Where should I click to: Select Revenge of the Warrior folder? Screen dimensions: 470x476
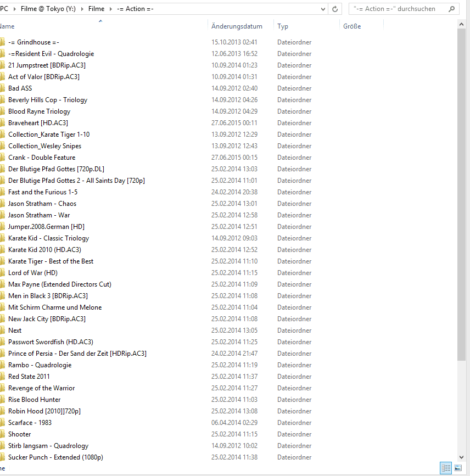(x=41, y=388)
